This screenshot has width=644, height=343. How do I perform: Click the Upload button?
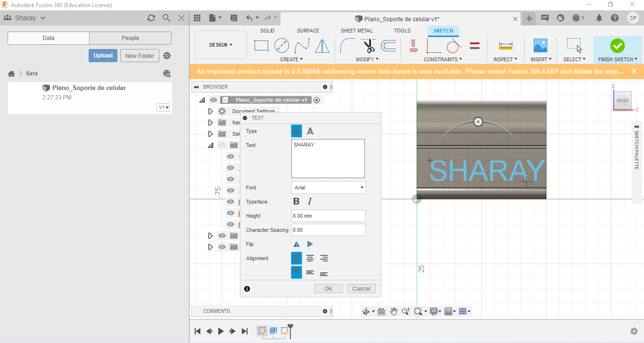(103, 56)
